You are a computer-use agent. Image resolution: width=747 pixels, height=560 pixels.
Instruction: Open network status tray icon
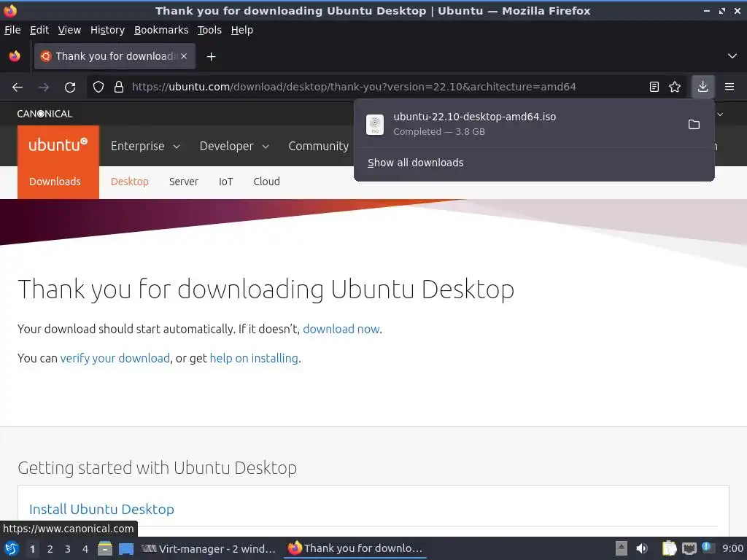pyautogui.click(x=689, y=548)
